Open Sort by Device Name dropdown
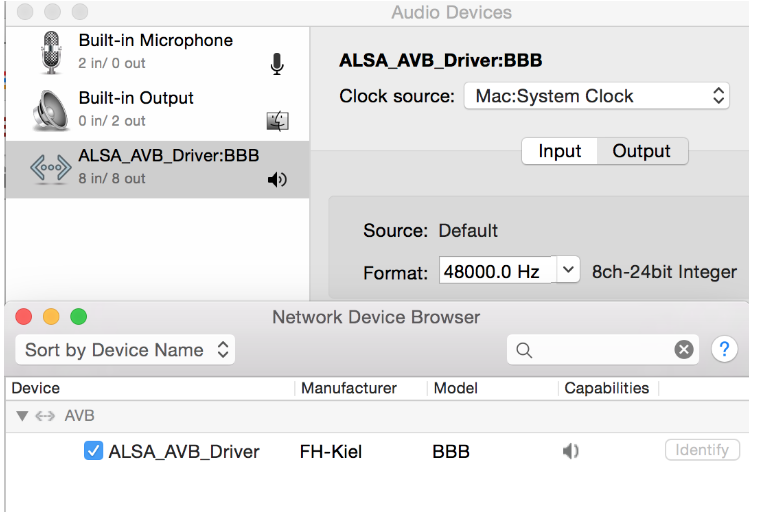The width and height of the screenshot is (760, 512). pyautogui.click(x=125, y=350)
